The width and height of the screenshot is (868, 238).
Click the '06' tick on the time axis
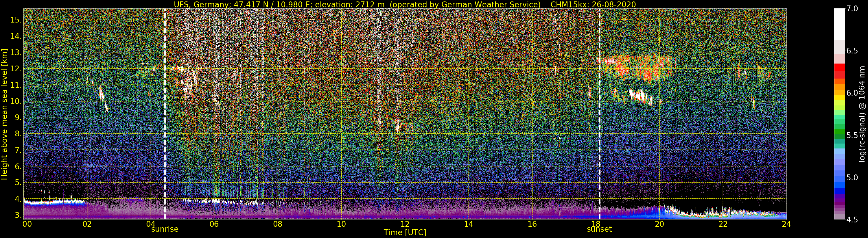pos(214,224)
